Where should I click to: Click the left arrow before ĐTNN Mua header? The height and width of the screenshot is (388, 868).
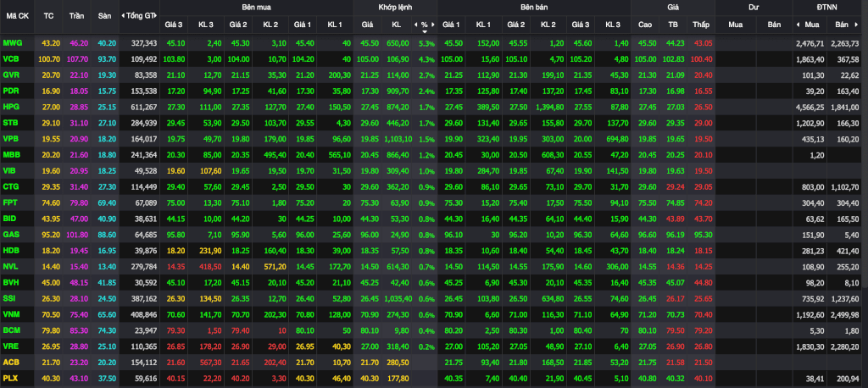coord(798,25)
